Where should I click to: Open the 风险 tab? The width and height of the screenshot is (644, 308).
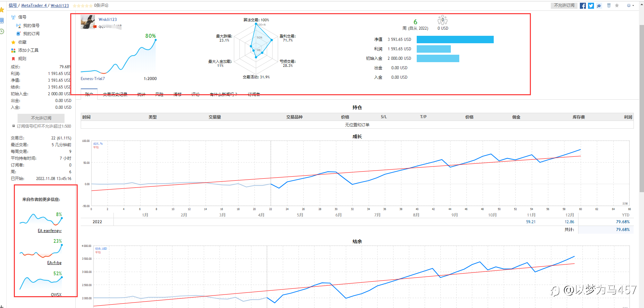tap(159, 95)
